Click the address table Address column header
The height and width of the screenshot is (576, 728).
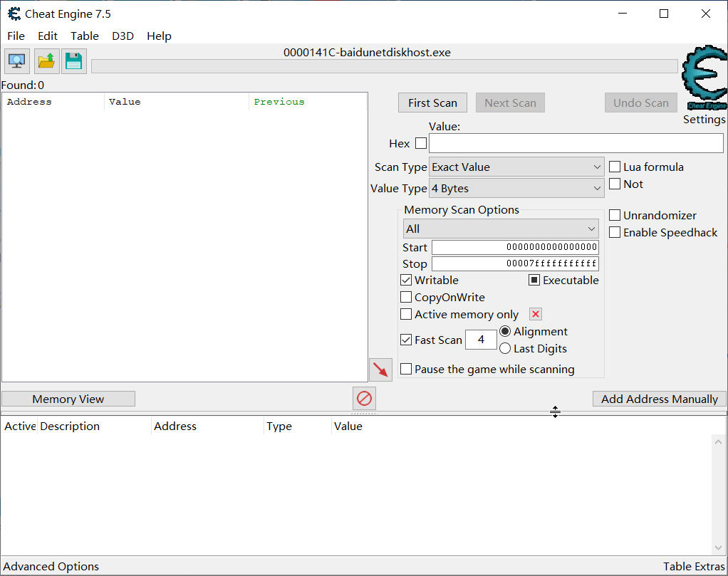tap(207, 426)
